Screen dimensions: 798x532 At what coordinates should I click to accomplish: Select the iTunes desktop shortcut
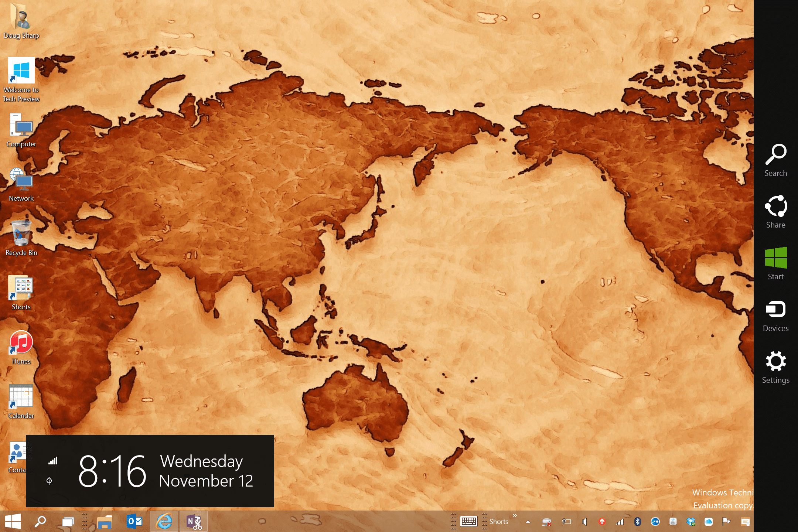[x=21, y=347]
